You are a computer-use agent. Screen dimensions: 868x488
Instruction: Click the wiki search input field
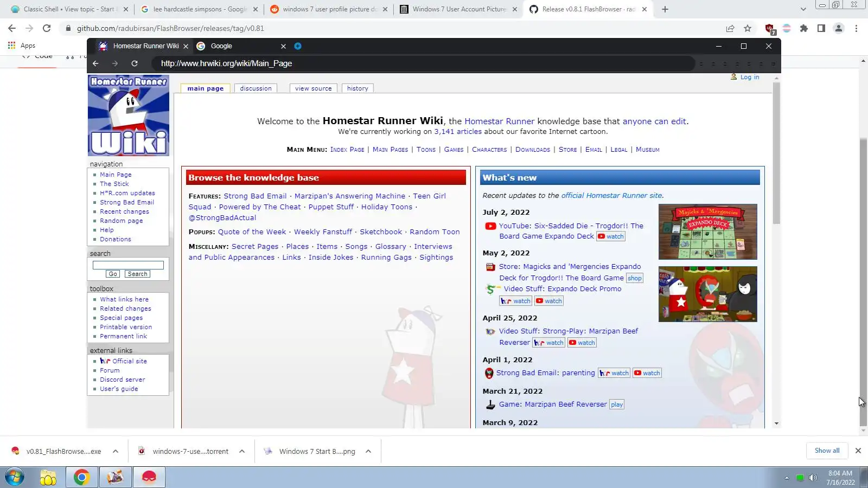(x=128, y=265)
